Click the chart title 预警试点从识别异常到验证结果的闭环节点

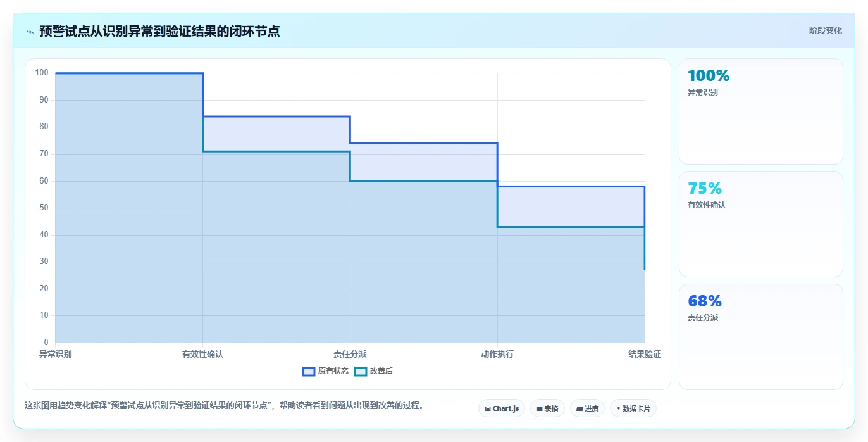click(159, 31)
